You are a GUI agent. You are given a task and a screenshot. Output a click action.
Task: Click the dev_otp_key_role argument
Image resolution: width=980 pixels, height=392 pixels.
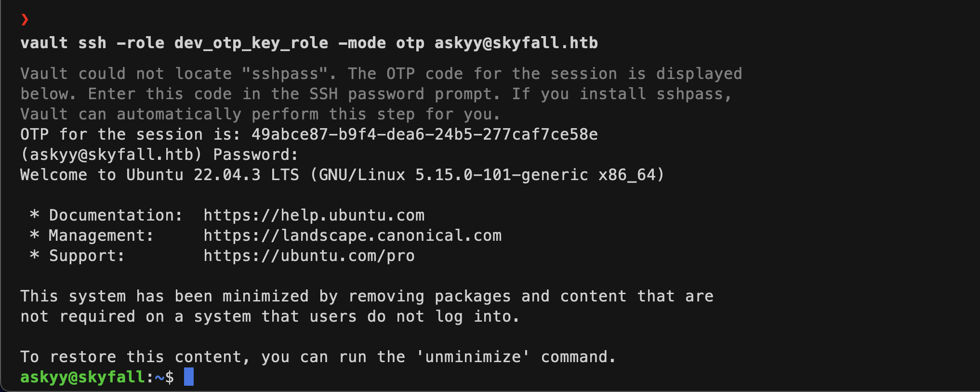(251, 43)
